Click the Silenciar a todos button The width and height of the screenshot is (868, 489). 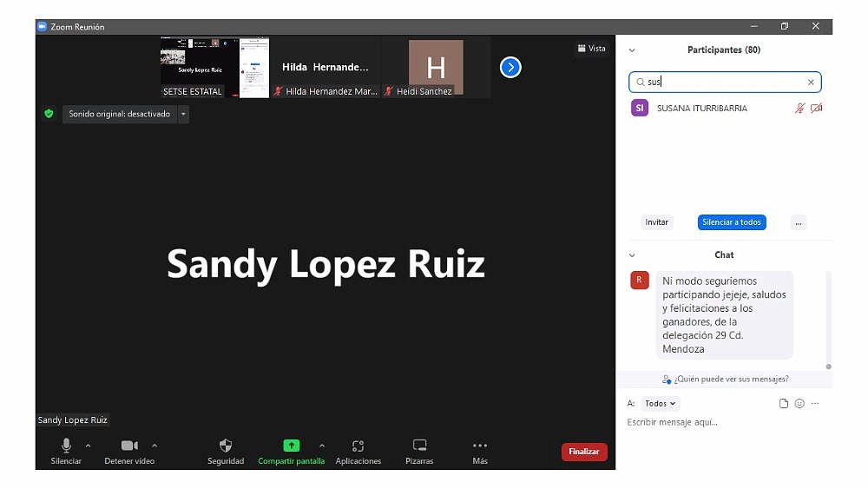(732, 222)
